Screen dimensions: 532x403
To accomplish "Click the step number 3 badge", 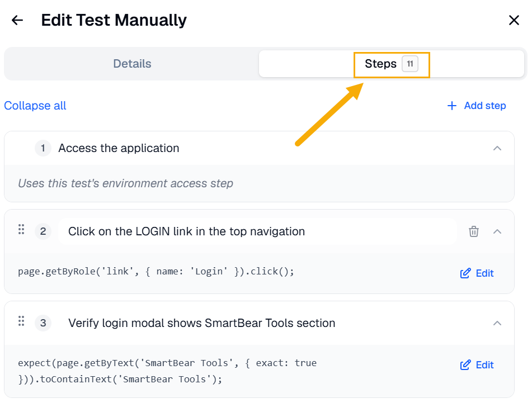I will 43,323.
